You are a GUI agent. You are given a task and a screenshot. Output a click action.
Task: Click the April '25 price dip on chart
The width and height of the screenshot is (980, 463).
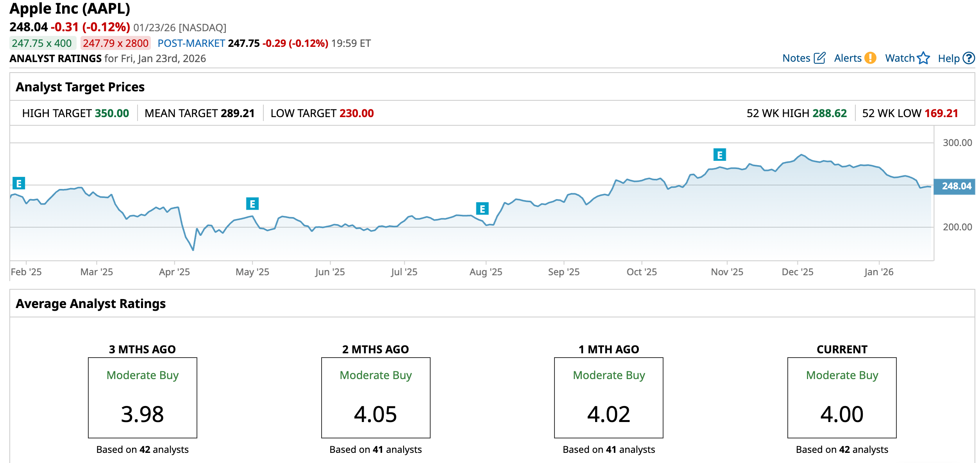coord(193,249)
